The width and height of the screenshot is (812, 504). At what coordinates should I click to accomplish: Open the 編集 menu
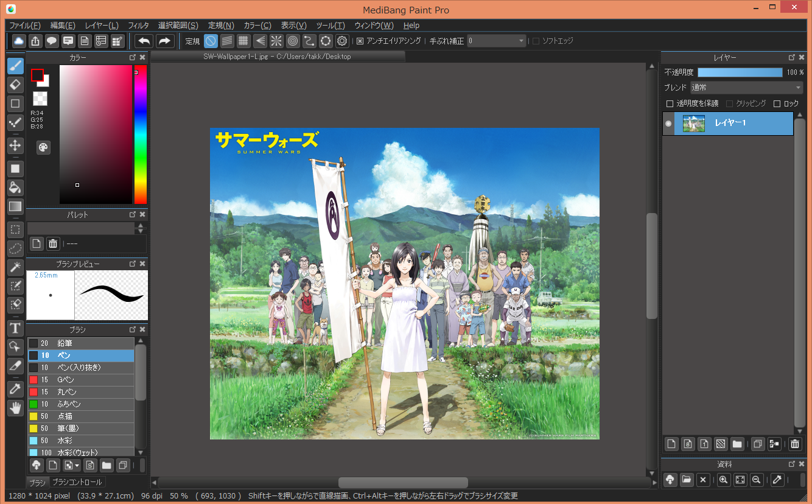coord(63,26)
